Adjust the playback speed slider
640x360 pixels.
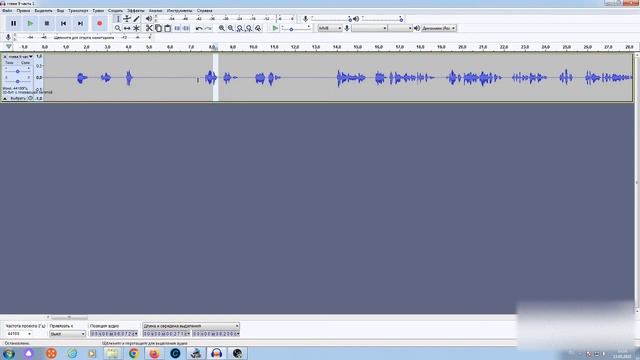point(296,29)
